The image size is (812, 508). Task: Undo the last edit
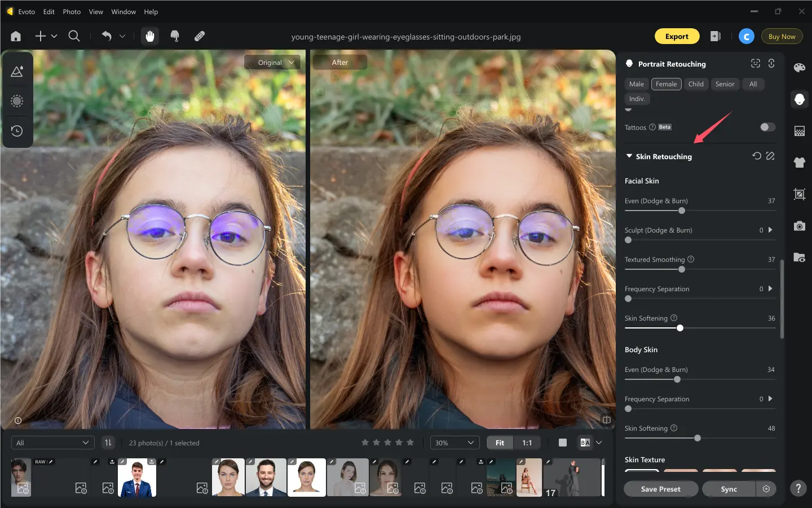click(x=107, y=36)
